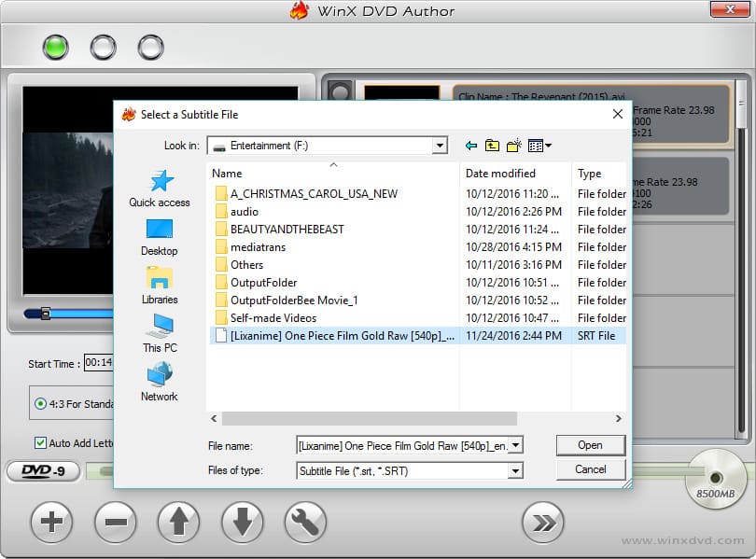
Task: Sort by Date modified column header
Action: 515,174
